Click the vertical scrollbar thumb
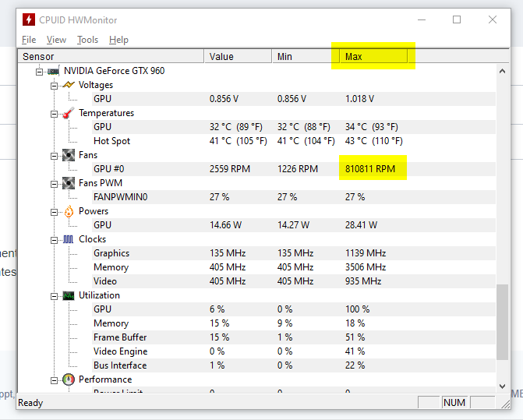 502,322
